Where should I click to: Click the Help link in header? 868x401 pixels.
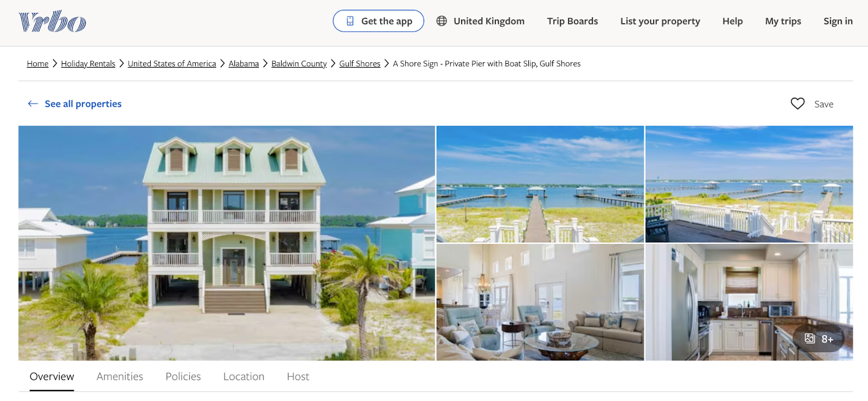pos(732,21)
